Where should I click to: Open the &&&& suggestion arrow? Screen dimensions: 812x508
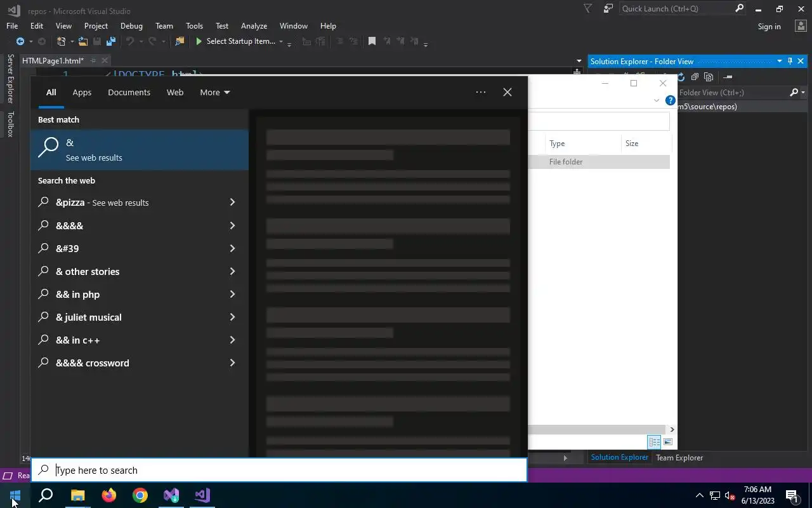[x=232, y=225]
